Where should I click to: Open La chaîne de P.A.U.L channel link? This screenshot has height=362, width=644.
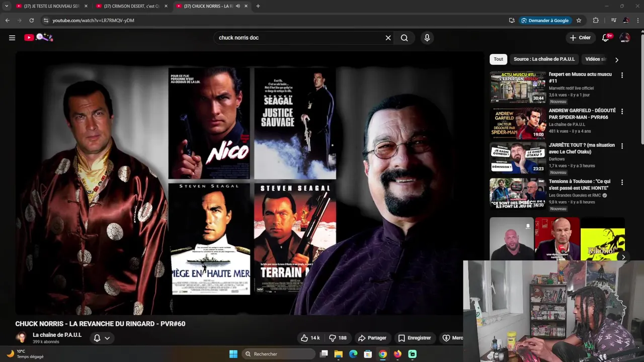click(x=57, y=335)
